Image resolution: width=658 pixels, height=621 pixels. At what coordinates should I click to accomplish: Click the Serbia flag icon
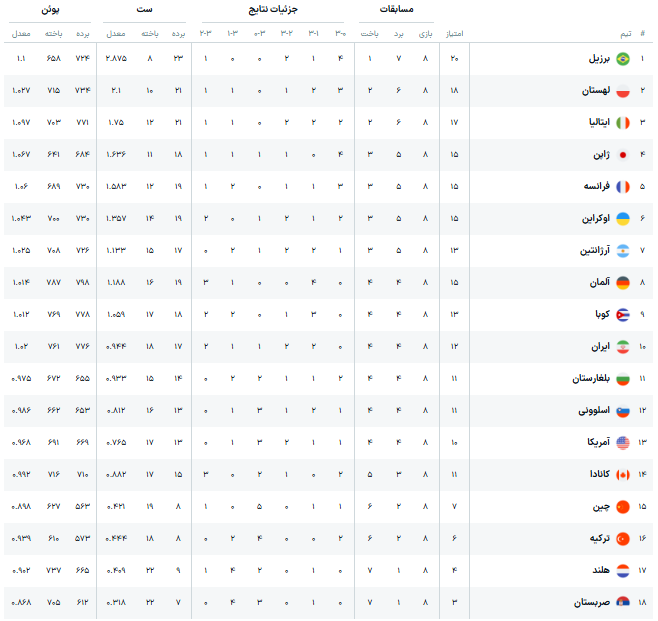tap(622, 603)
